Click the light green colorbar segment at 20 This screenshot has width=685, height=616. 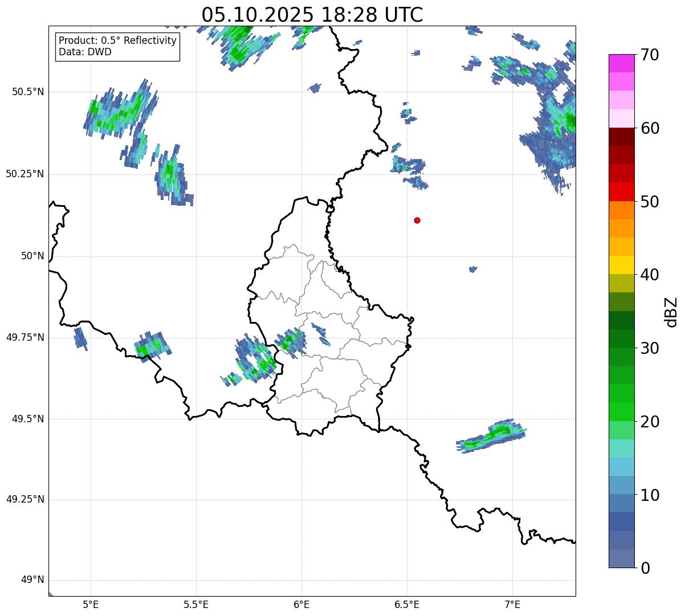click(x=621, y=430)
